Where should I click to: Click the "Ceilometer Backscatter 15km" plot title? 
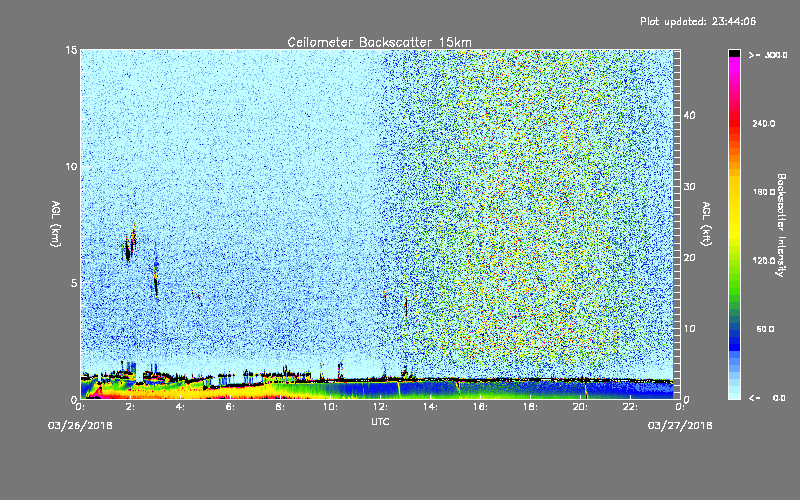coord(379,42)
